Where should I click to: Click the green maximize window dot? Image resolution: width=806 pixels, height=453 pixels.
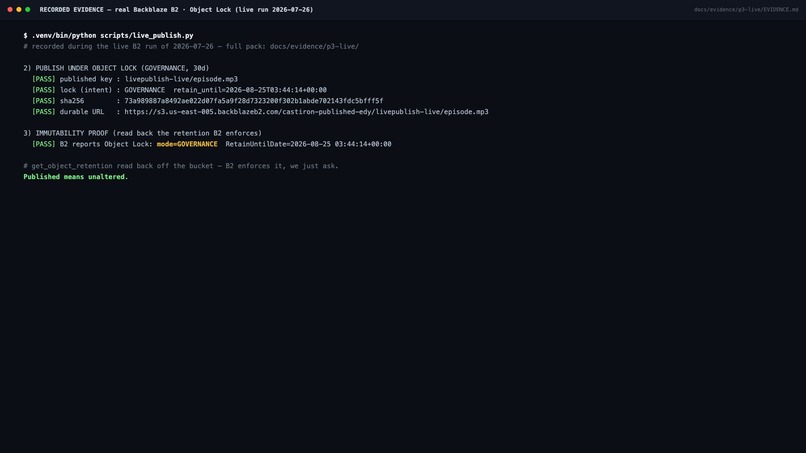click(28, 9)
